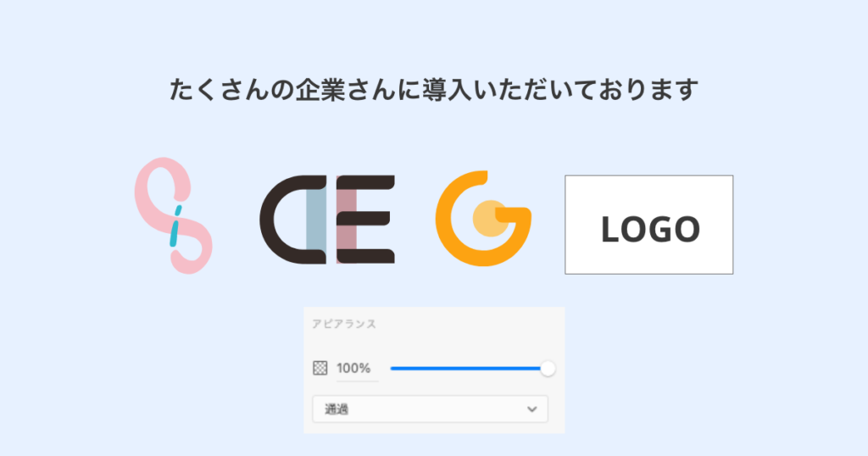Click the checkerboard opacity icon
The image size is (868, 456).
click(320, 368)
